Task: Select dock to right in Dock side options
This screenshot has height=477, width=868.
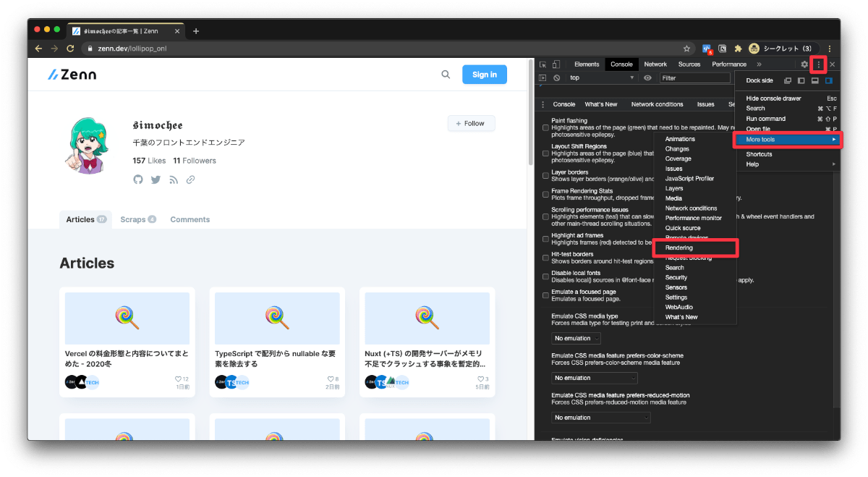Action: [828, 80]
